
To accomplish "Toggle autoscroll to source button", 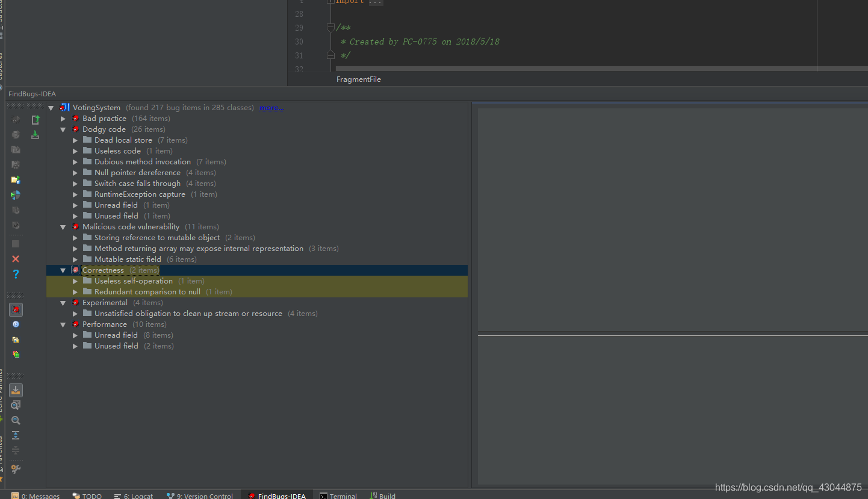I will tap(16, 390).
